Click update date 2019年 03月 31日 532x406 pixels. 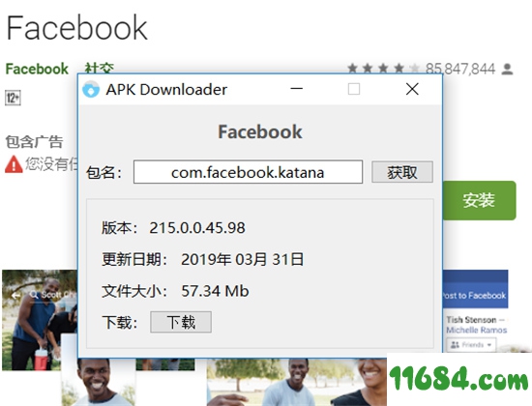(x=242, y=259)
